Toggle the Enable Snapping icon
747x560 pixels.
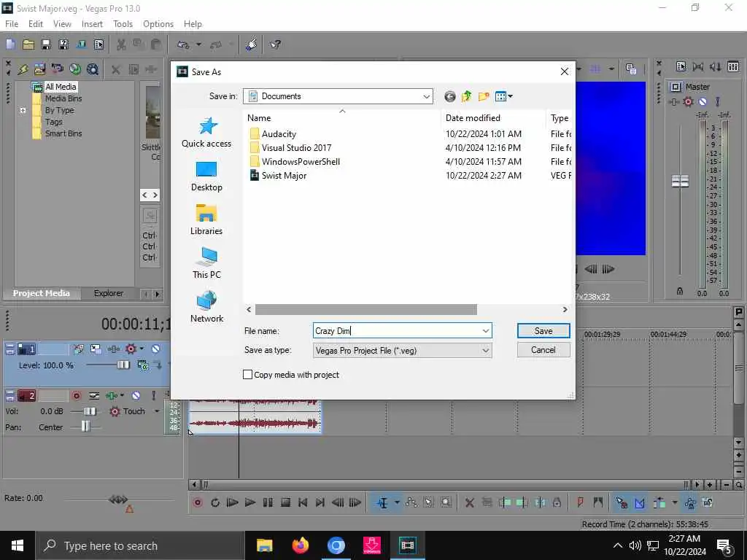(622, 503)
